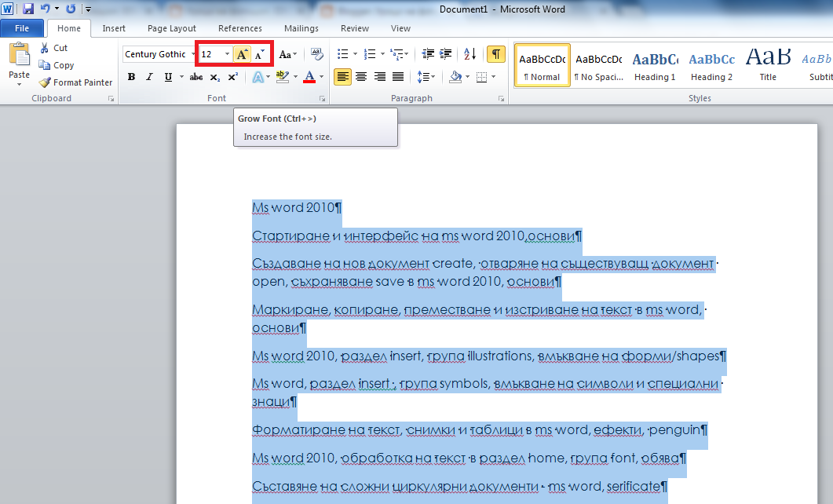Switch to the Page Layout tab

(172, 28)
